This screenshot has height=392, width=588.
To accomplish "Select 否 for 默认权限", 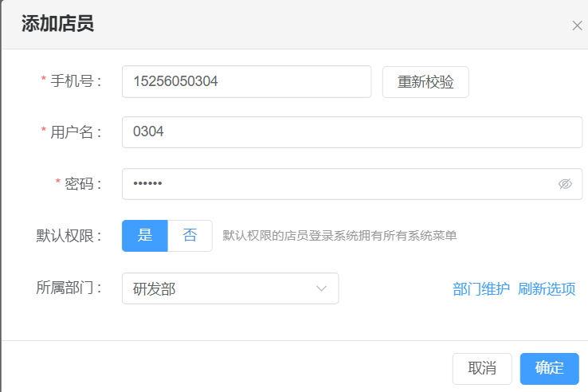I will point(190,236).
